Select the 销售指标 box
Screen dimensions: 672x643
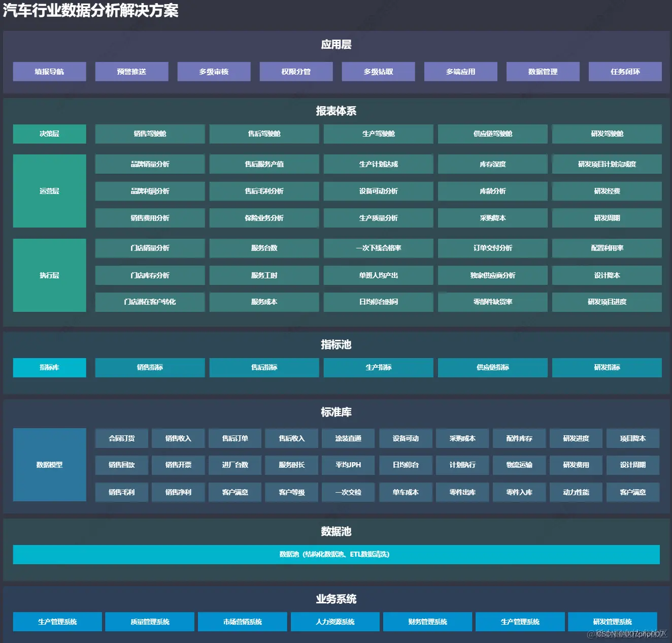point(150,367)
